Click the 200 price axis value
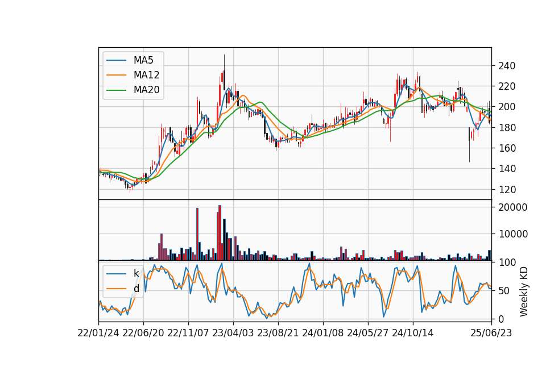 click(x=507, y=107)
